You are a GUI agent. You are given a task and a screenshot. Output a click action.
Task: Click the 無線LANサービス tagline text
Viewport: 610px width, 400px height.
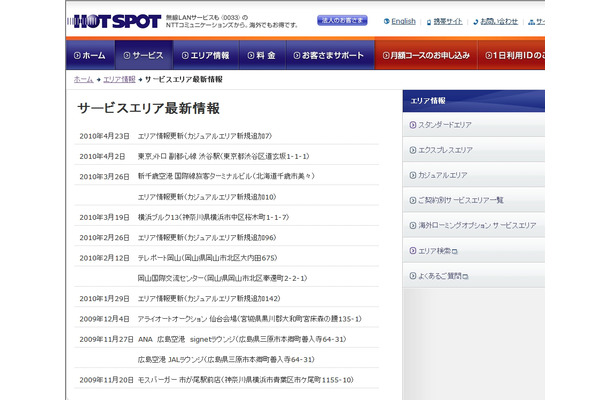tap(232, 21)
